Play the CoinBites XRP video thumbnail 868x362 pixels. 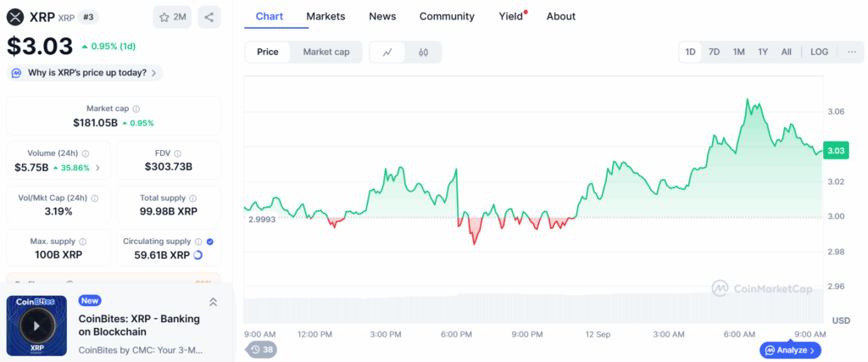tap(36, 326)
